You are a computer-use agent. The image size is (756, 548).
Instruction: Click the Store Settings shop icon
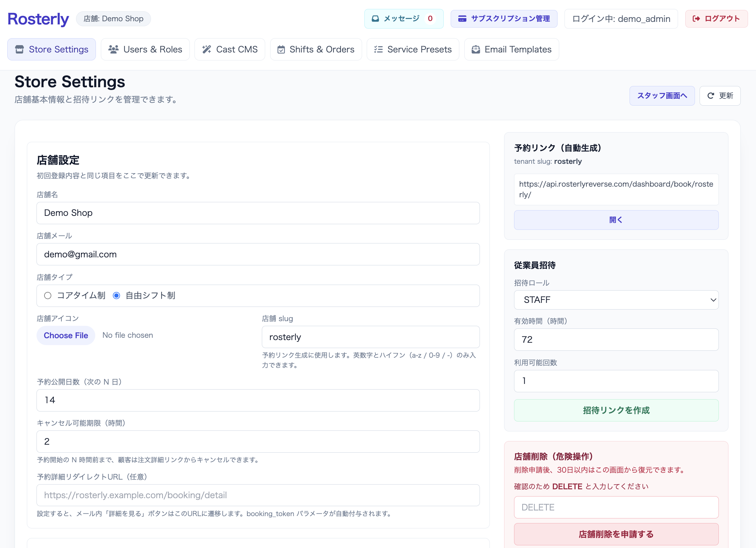coord(20,49)
